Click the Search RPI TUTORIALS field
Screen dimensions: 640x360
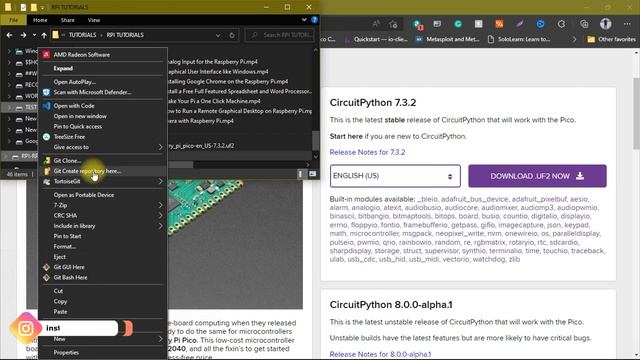(280, 35)
